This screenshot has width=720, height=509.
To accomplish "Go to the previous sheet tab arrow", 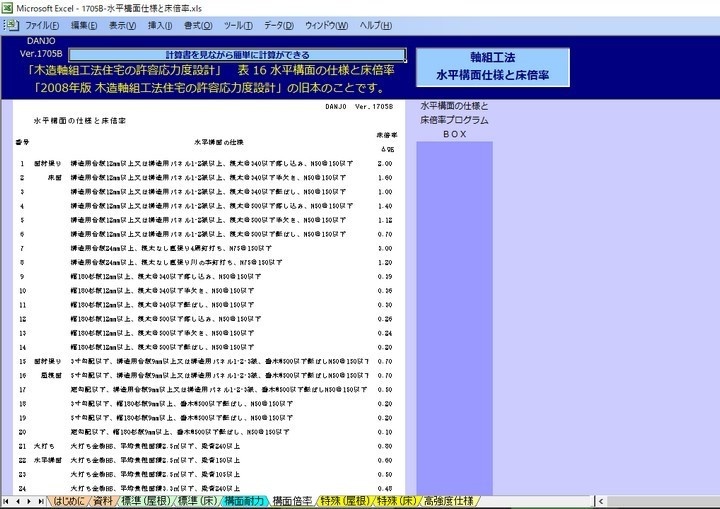I will tap(17, 501).
